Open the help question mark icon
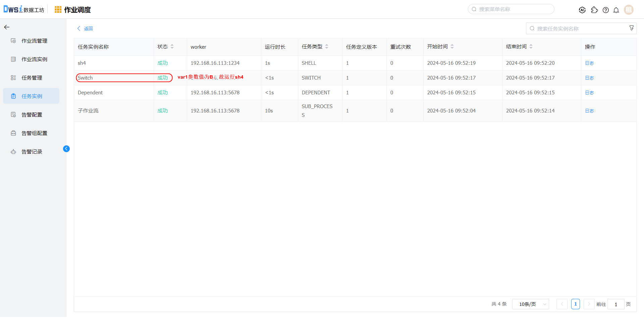 [x=606, y=10]
